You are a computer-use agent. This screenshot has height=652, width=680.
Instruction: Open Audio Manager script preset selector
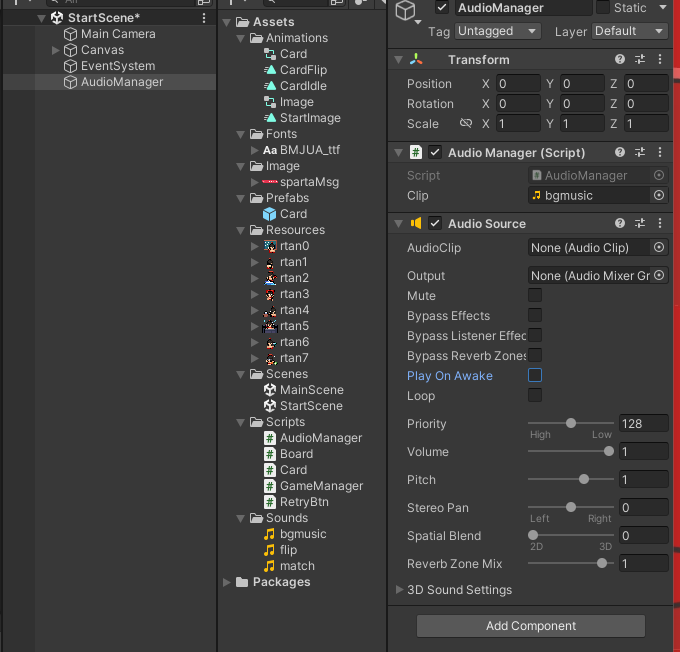[x=640, y=152]
